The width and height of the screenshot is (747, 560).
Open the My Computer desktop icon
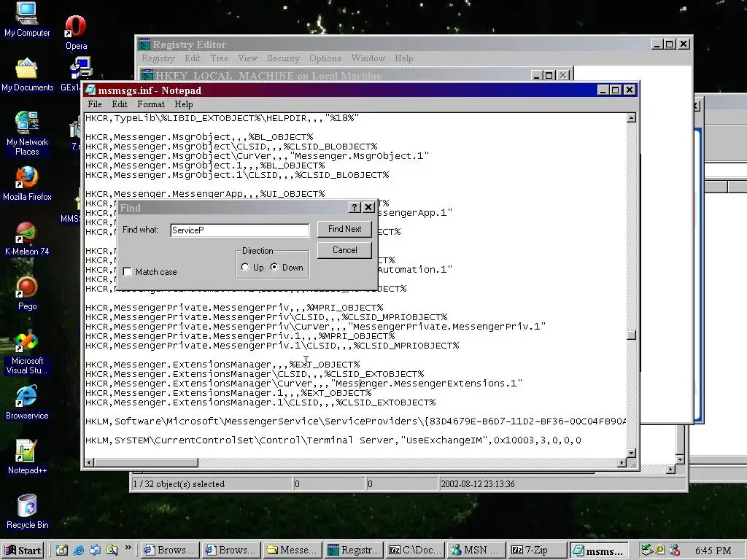27,19
